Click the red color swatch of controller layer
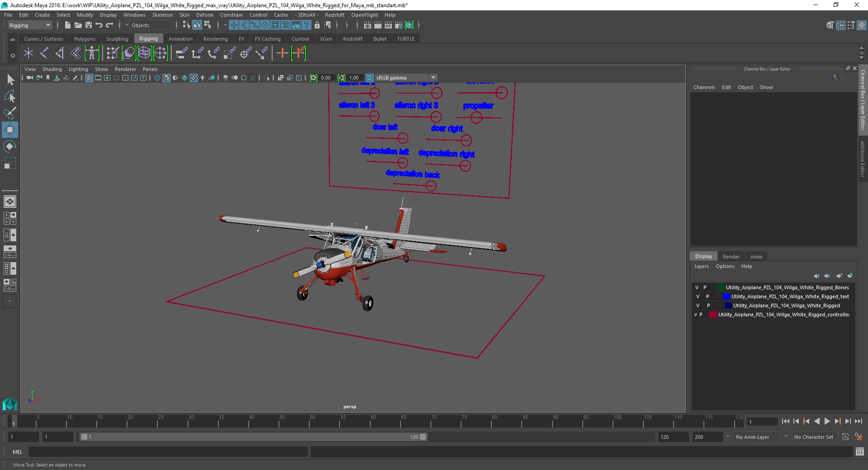868x470 pixels. coord(713,315)
